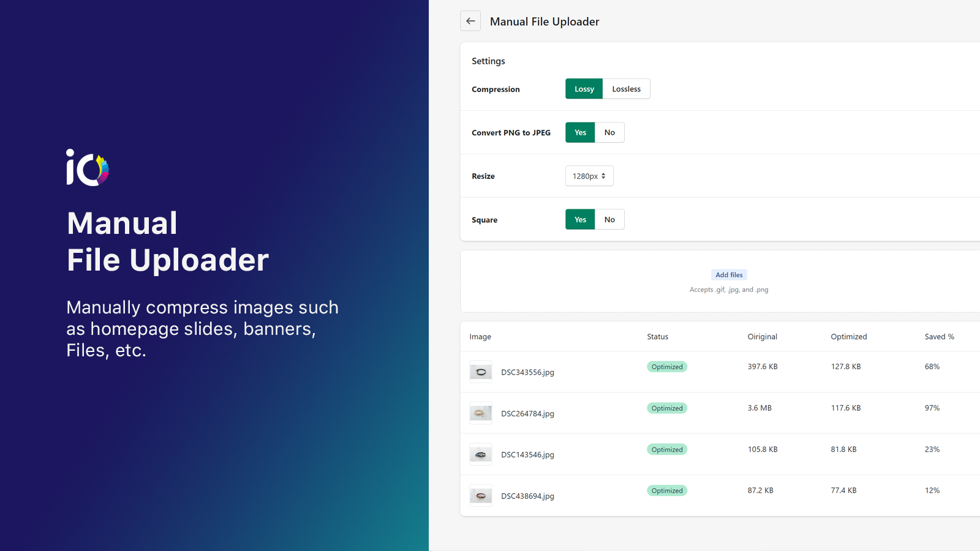
Task: Click the DSC264784.jpg image thumbnail
Action: tap(480, 413)
